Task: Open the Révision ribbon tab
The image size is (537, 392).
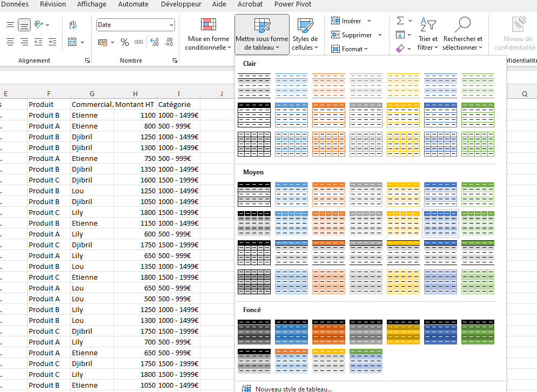Action: pyautogui.click(x=53, y=4)
